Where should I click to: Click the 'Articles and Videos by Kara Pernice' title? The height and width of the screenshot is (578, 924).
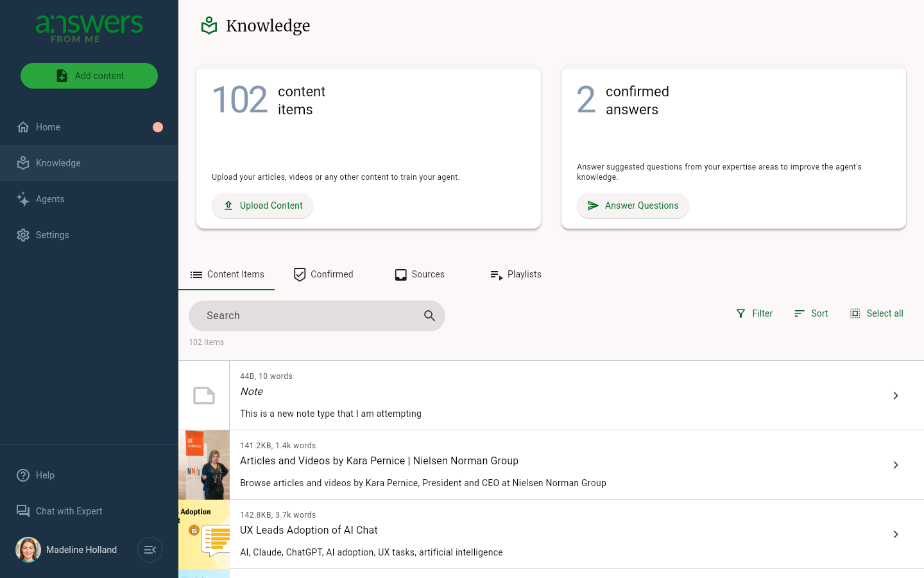coord(379,460)
